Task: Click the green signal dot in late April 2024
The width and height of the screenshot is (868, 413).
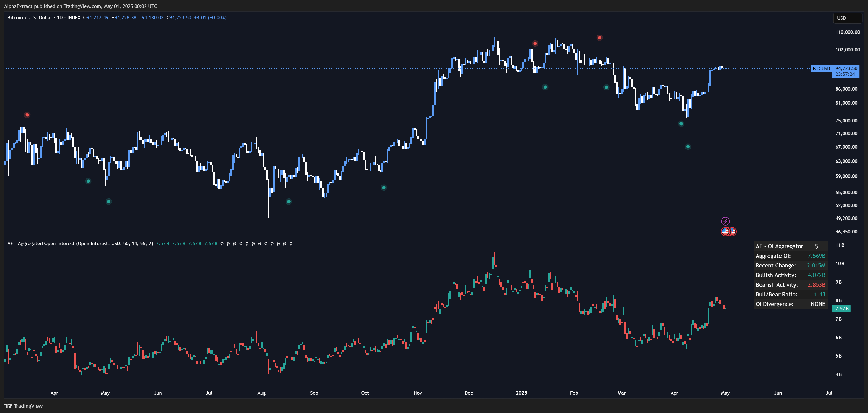Action: point(88,181)
